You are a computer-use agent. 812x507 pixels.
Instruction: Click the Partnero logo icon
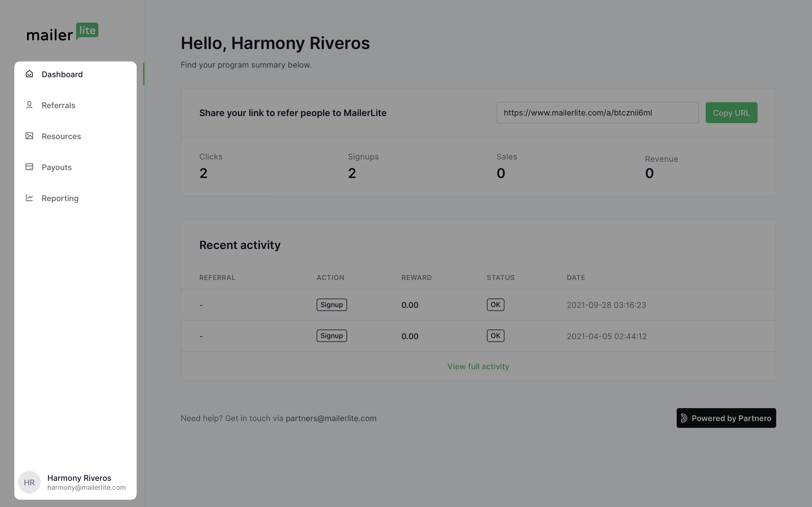(x=684, y=418)
